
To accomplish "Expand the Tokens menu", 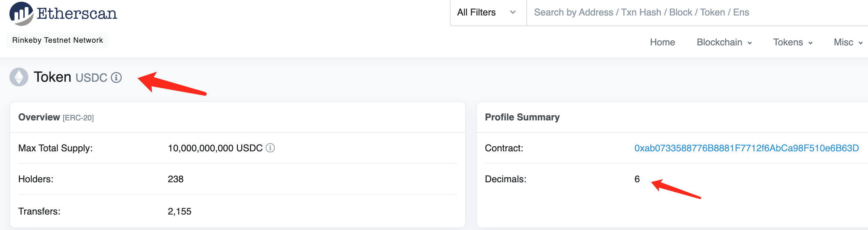I will pyautogui.click(x=793, y=42).
